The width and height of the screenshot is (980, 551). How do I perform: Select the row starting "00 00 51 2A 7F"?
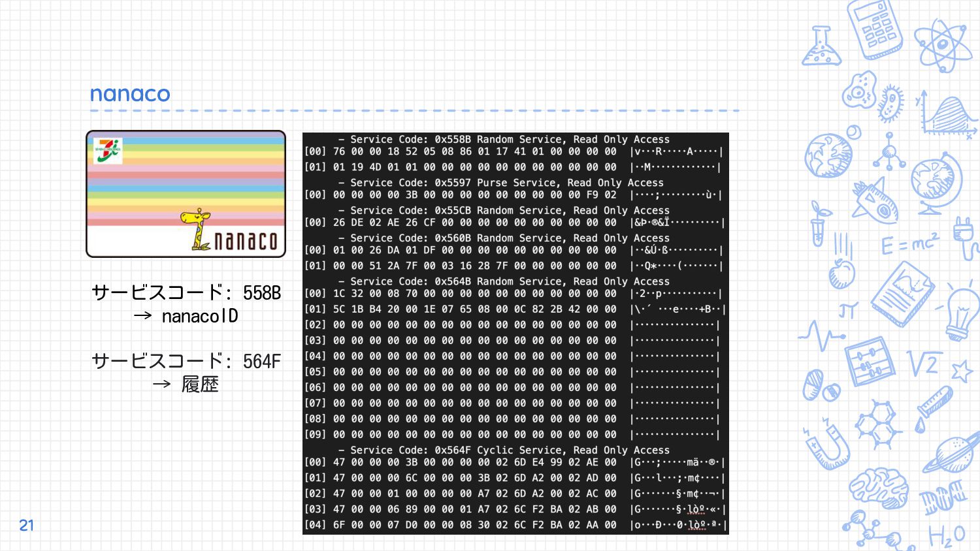[x=514, y=266]
